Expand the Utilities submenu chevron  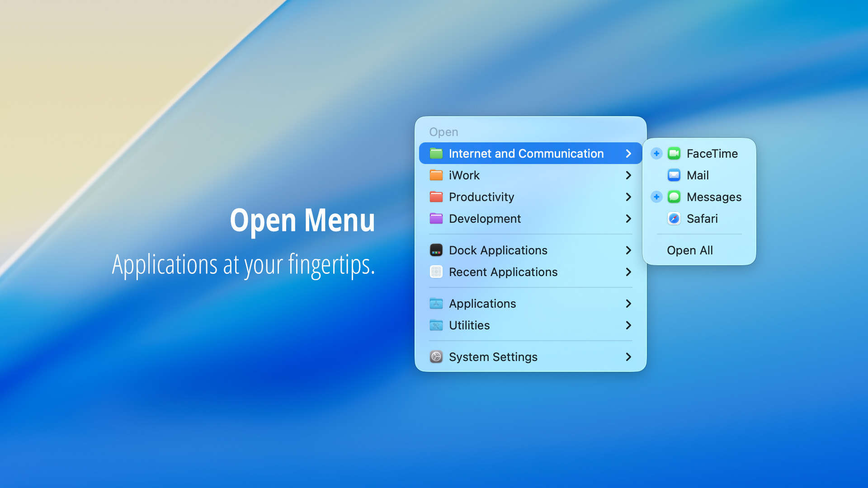point(628,325)
